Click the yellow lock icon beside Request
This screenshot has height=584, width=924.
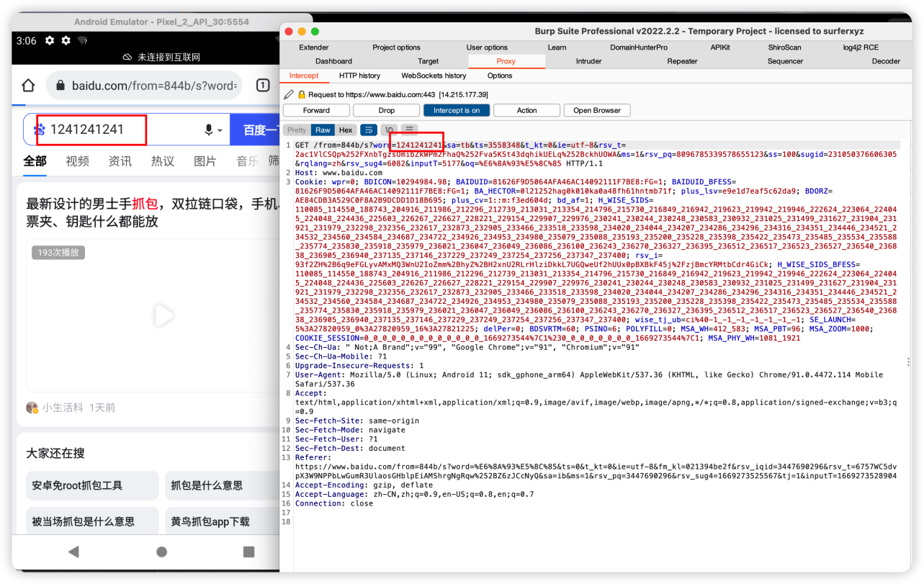pos(302,94)
